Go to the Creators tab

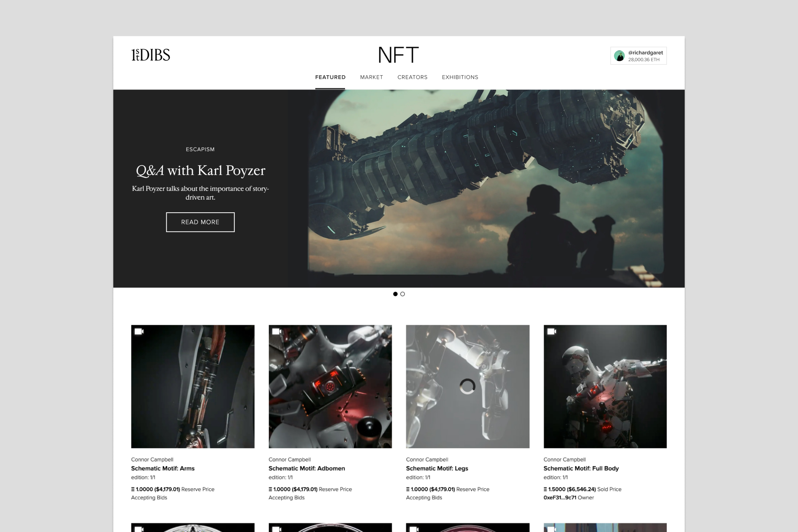(412, 77)
